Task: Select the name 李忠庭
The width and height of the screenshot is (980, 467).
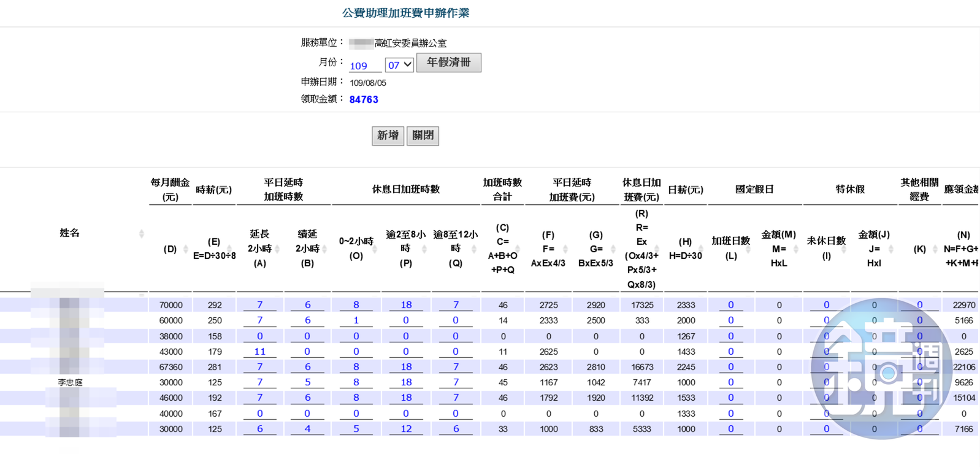Action: (x=70, y=382)
